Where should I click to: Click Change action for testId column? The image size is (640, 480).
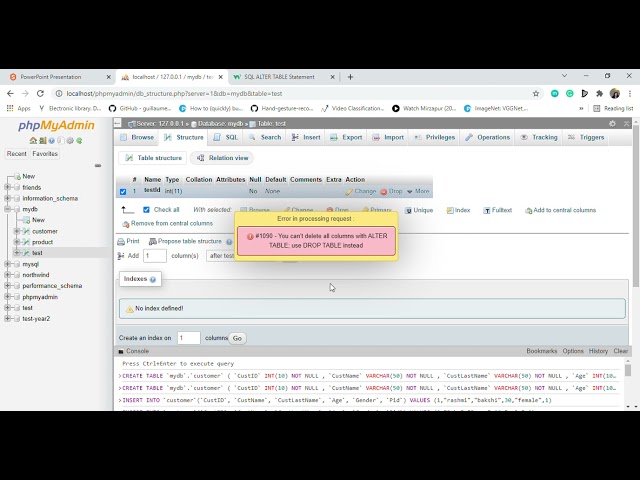click(x=360, y=191)
